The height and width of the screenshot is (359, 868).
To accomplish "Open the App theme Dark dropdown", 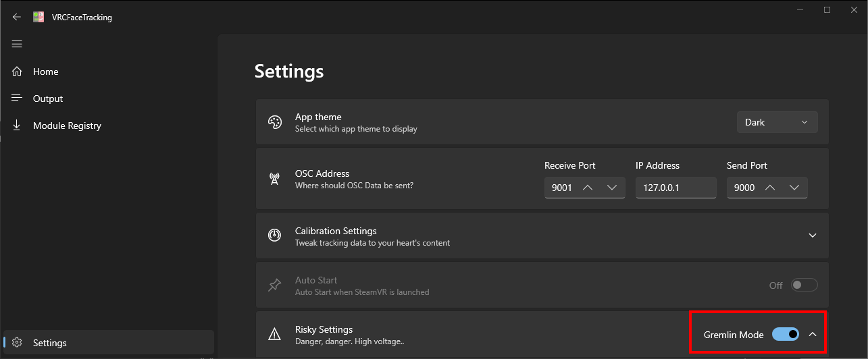I will point(777,122).
